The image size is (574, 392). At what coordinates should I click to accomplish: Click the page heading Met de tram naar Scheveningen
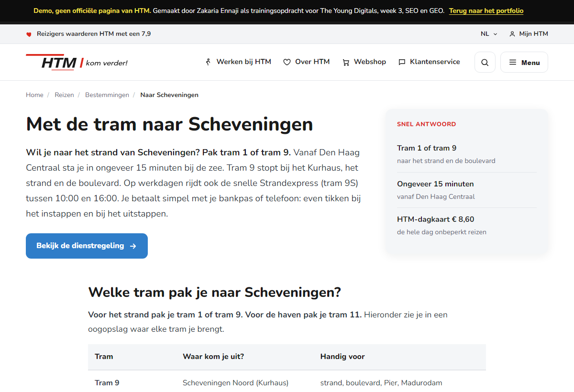[169, 124]
